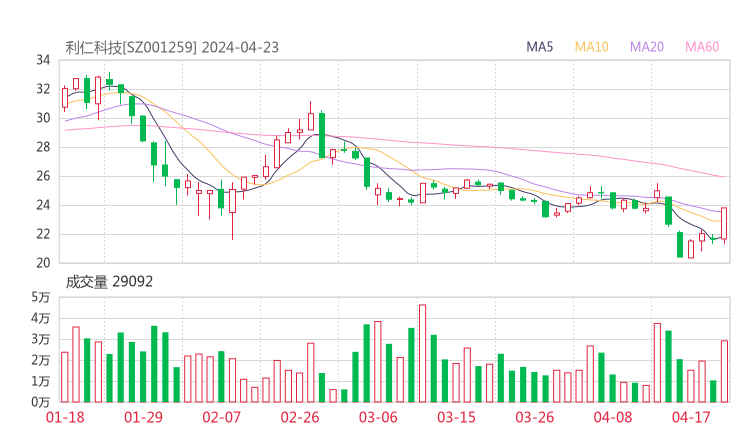This screenshot has height=440, width=740.
Task: Click the 5万 volume axis label
Action: (x=40, y=297)
